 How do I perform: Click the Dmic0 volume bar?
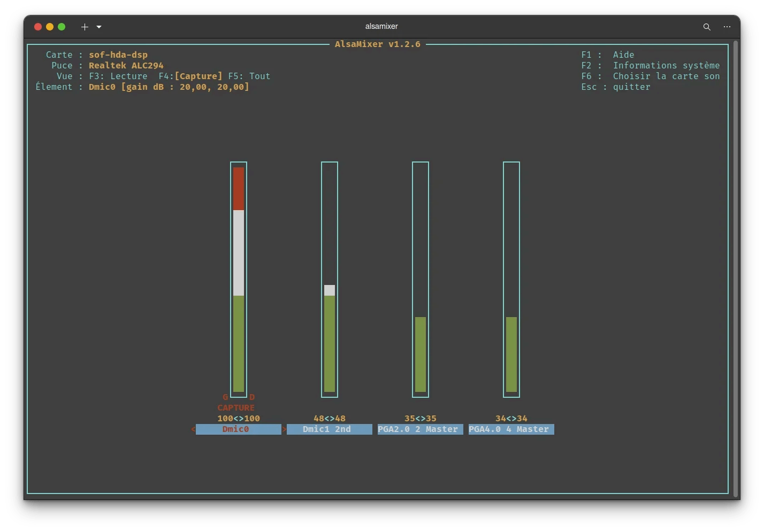[x=239, y=280]
